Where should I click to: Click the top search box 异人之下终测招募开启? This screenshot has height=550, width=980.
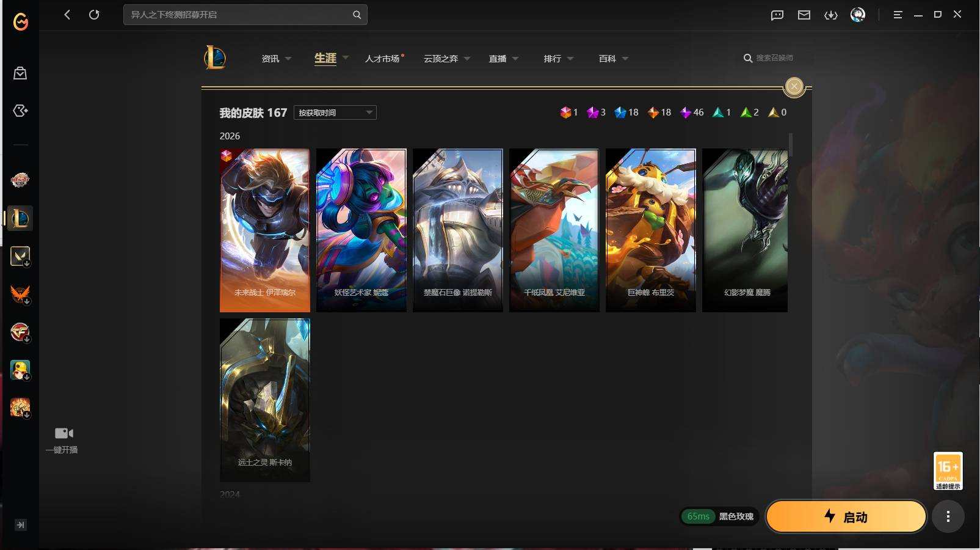coord(245,15)
